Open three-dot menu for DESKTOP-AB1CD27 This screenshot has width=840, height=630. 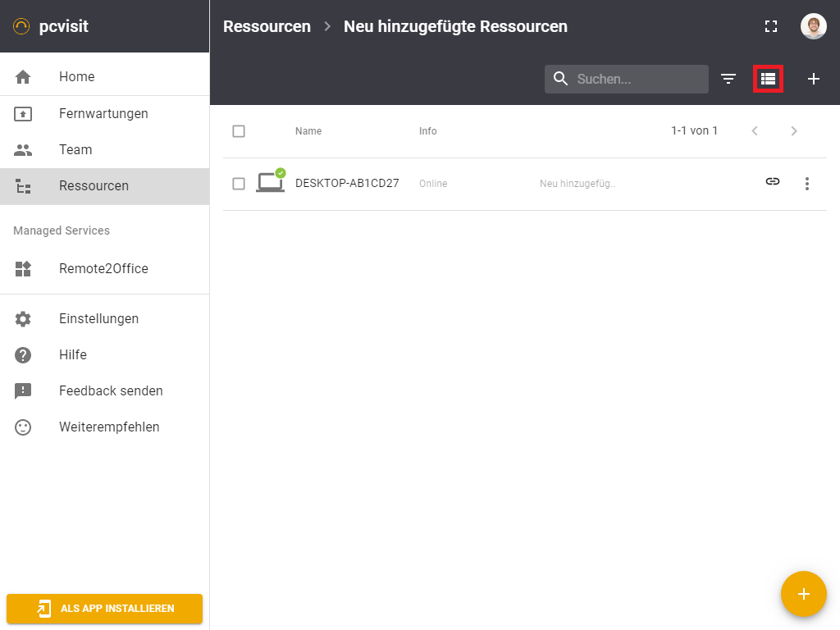point(807,184)
